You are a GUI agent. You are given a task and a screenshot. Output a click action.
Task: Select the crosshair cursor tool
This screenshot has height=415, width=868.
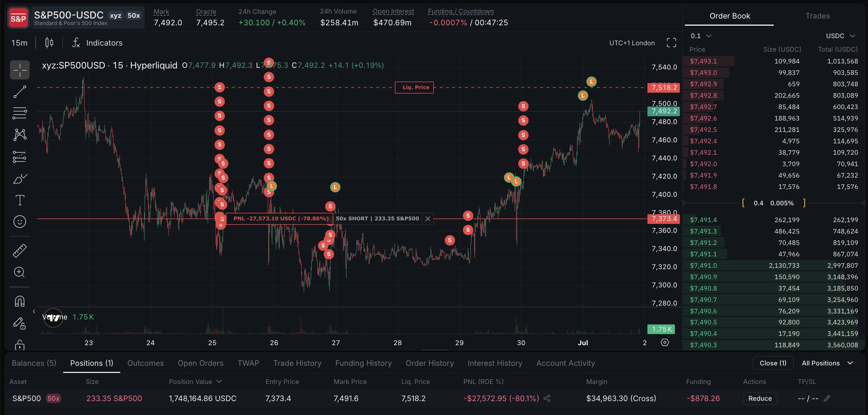click(20, 70)
